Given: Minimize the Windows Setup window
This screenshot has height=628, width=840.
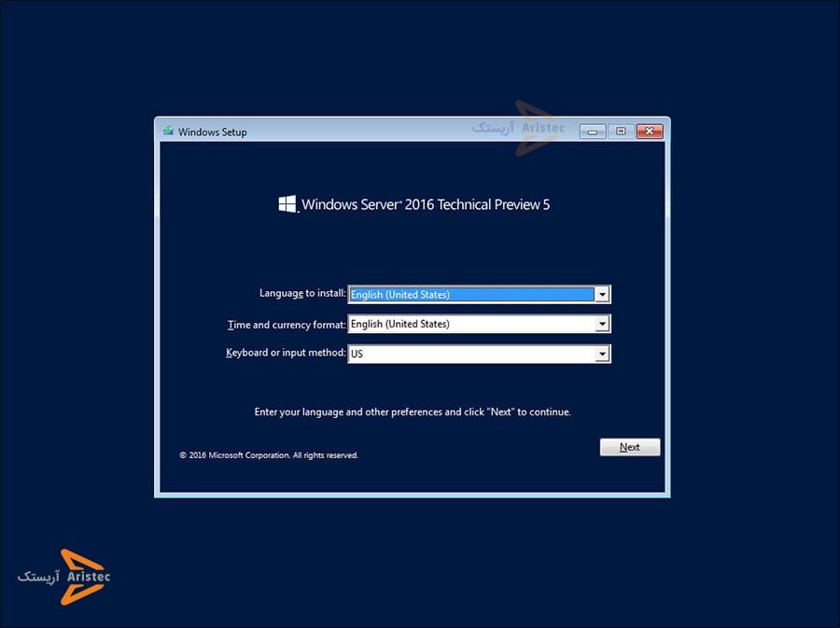Looking at the screenshot, I should click(592, 131).
